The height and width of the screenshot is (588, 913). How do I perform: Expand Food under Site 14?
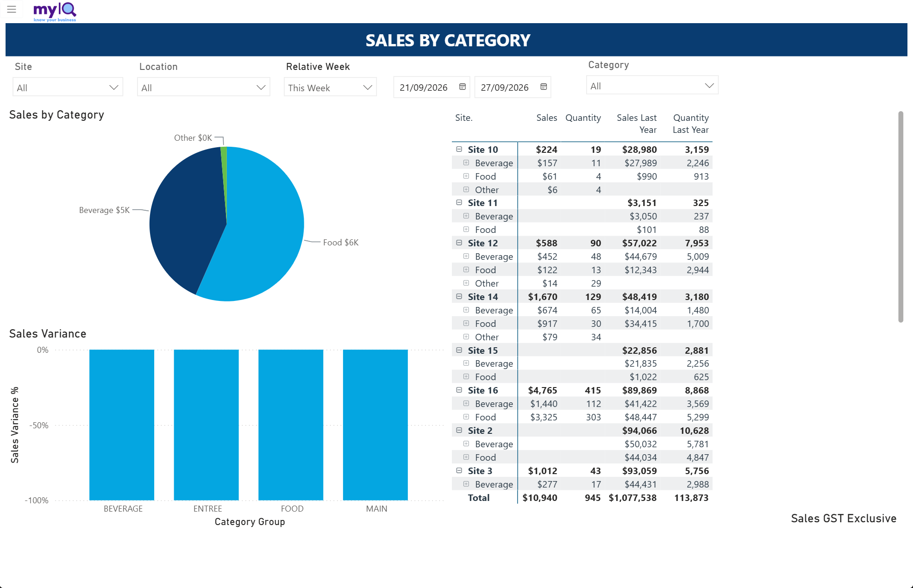click(466, 323)
